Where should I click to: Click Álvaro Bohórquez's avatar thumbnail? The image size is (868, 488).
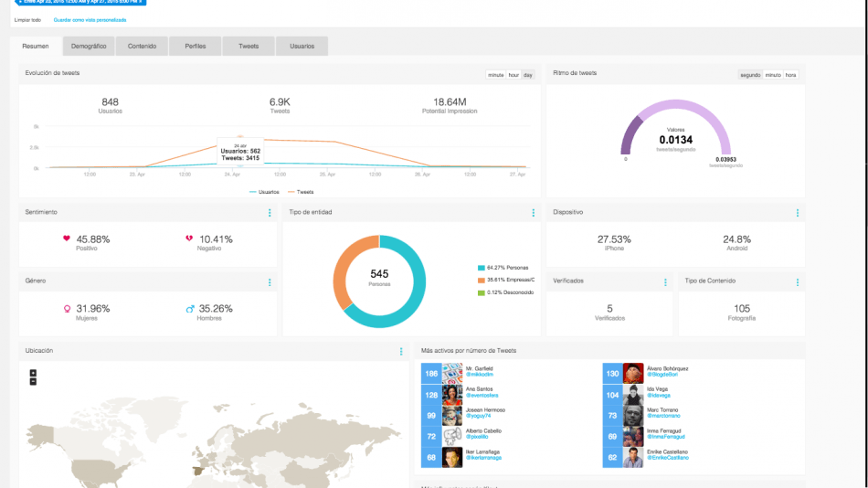coord(633,374)
